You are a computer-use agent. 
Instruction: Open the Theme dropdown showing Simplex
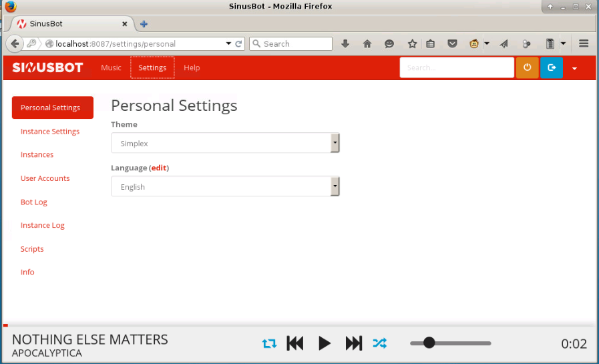tap(225, 143)
